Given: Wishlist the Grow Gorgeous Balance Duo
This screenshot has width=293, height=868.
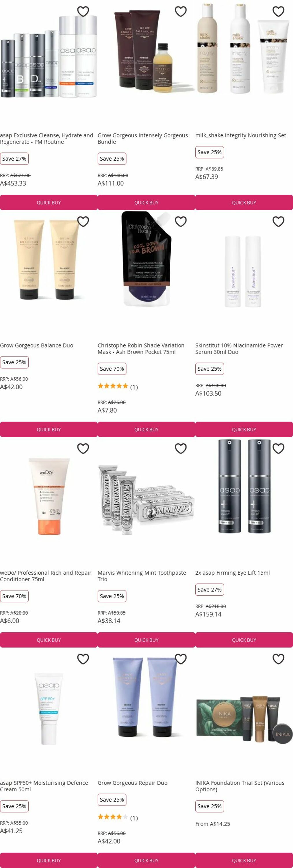Looking at the screenshot, I should pyautogui.click(x=83, y=221).
